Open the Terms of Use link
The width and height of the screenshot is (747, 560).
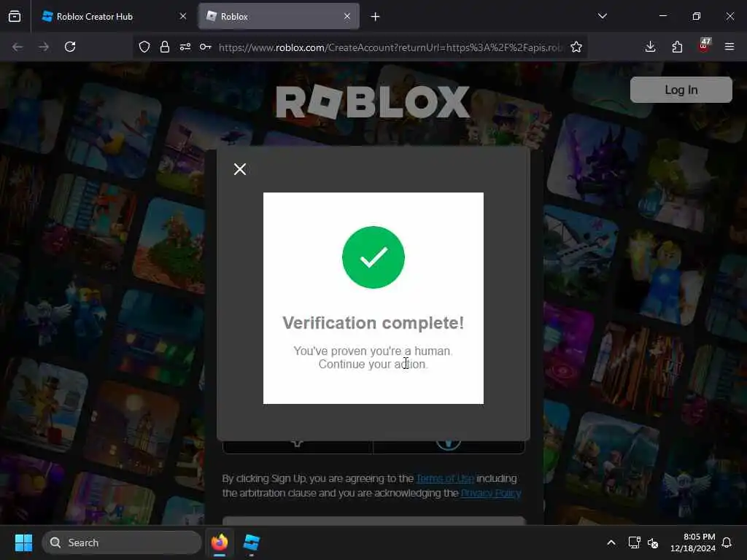point(445,478)
